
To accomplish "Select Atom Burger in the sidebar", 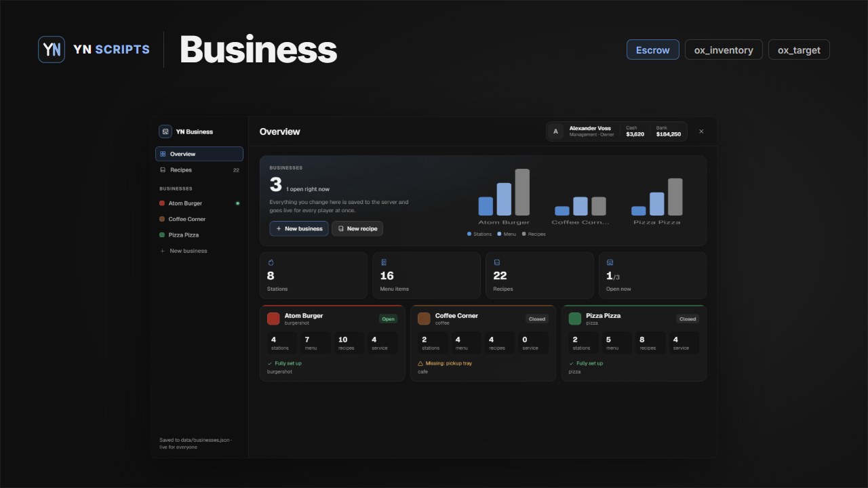I will tap(199, 203).
